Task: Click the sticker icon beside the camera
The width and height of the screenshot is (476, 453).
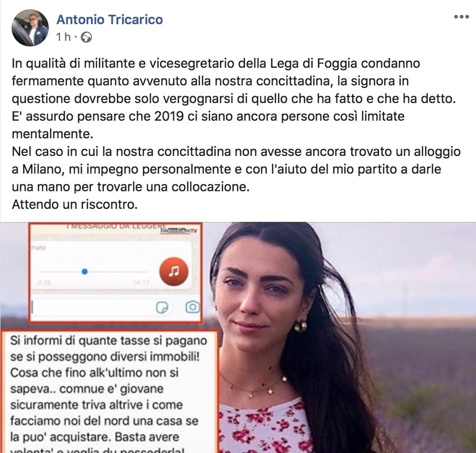Action: click(162, 308)
